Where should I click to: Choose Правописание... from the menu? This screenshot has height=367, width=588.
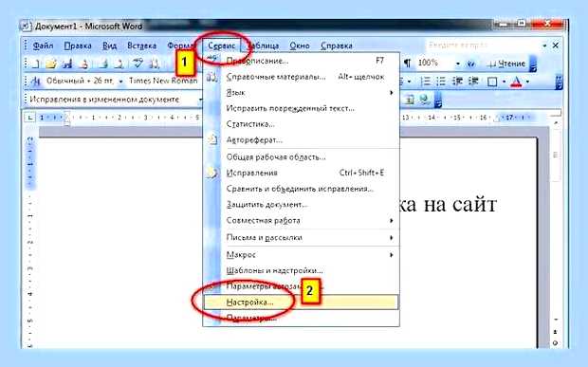pyautogui.click(x=302, y=61)
